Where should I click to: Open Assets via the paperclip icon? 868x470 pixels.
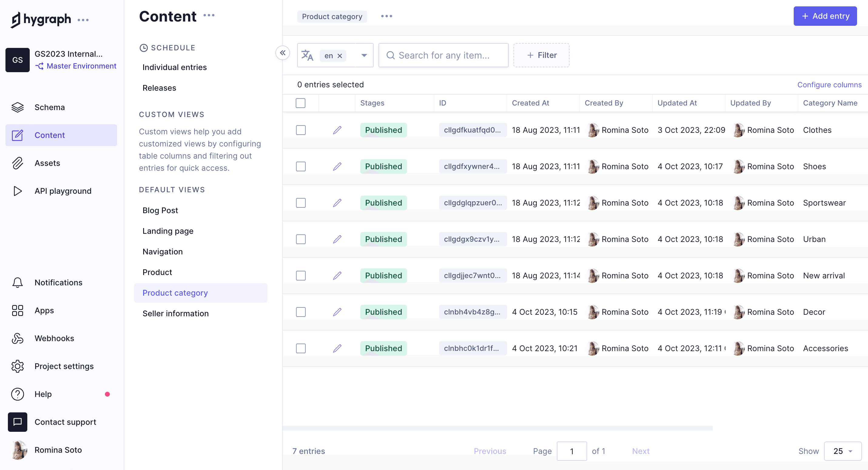[18, 163]
